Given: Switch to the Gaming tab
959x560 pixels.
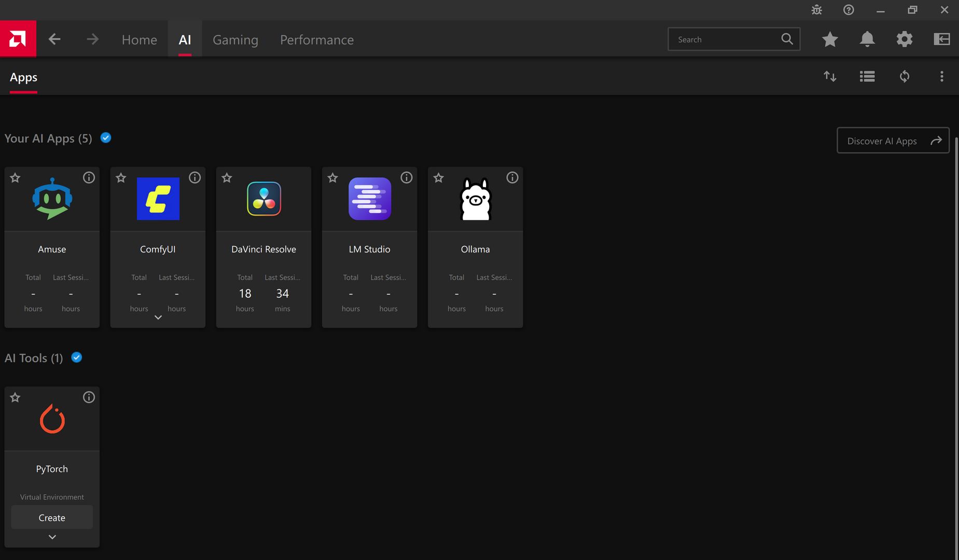Looking at the screenshot, I should (235, 40).
